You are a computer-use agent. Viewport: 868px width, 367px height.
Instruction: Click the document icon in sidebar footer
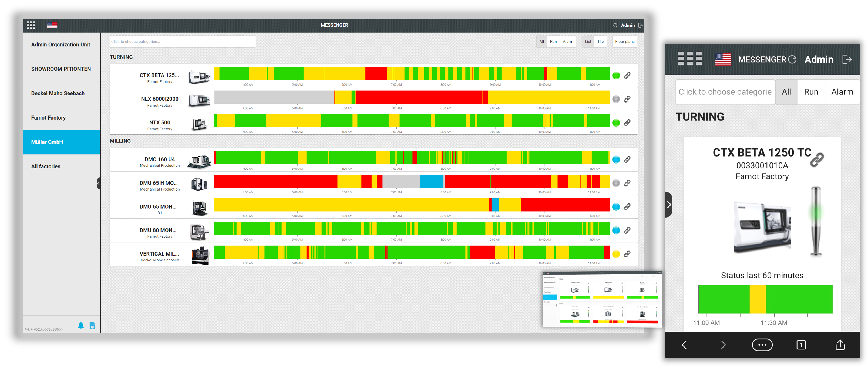(x=92, y=326)
